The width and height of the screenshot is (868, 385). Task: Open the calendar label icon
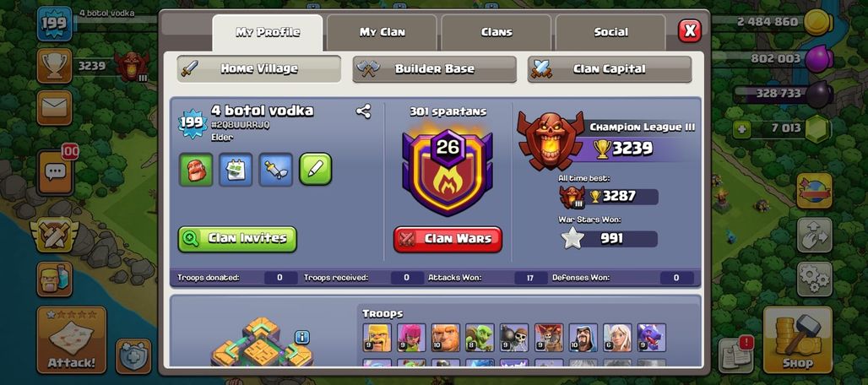click(236, 169)
